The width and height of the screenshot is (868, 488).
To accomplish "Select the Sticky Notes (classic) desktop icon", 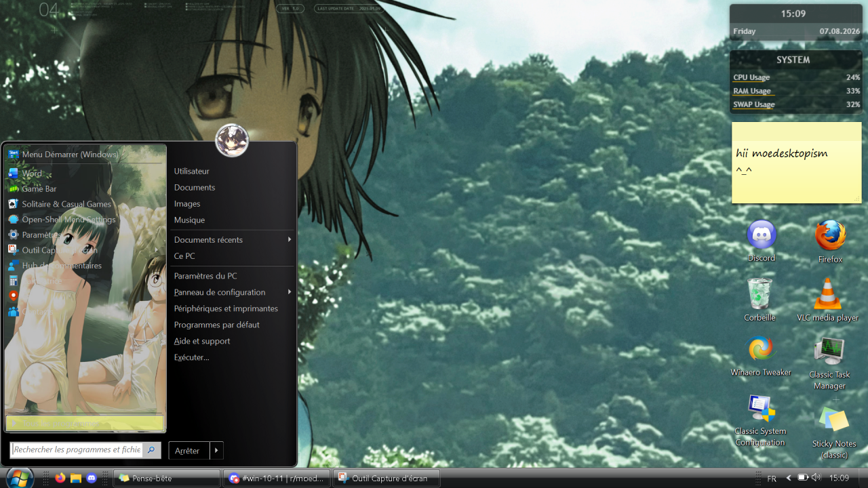I will pos(834,434).
